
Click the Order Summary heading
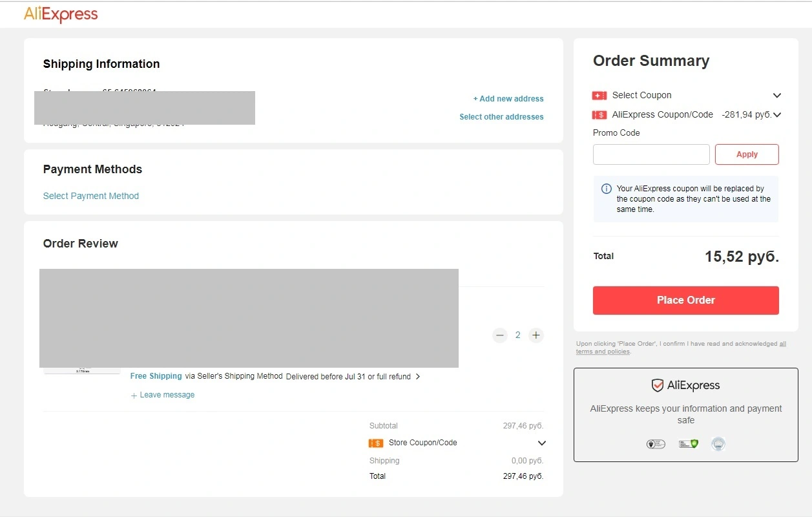point(651,61)
